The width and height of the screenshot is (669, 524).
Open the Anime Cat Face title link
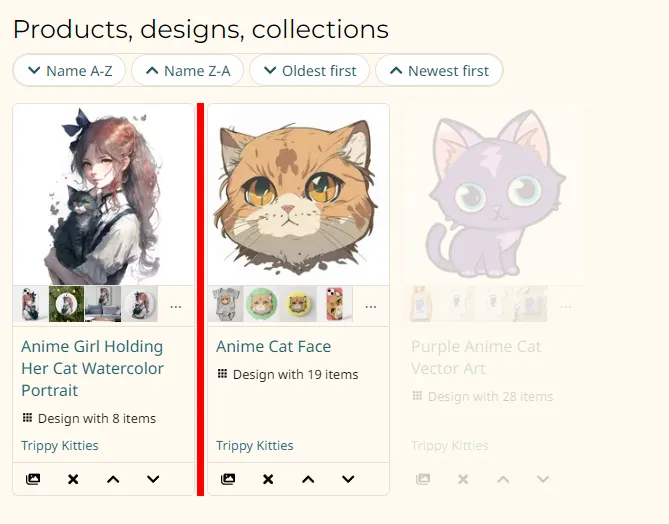(x=273, y=346)
